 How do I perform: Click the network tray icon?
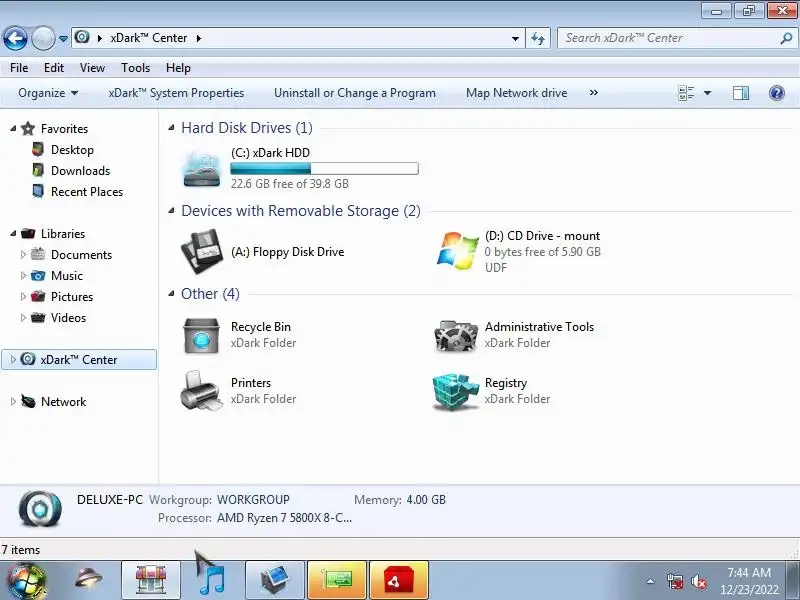tap(675, 581)
